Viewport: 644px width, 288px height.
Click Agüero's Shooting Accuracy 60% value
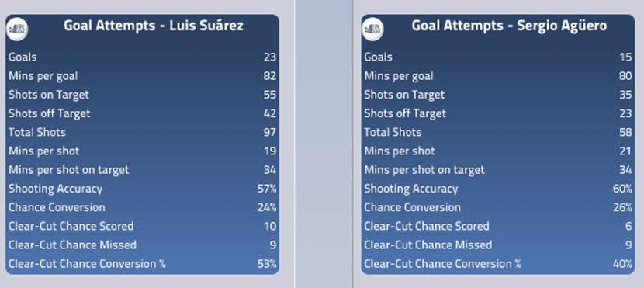tap(622, 189)
